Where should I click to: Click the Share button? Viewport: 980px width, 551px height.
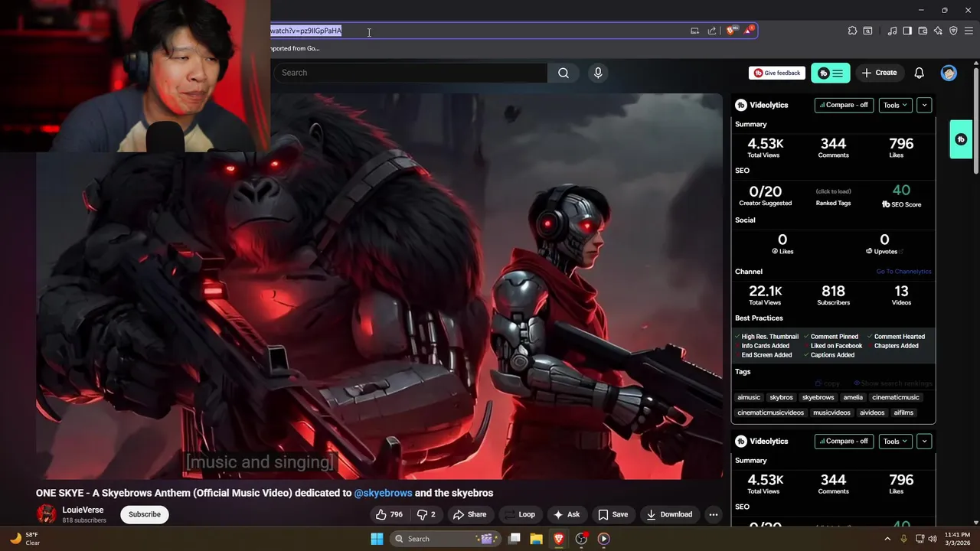click(469, 514)
